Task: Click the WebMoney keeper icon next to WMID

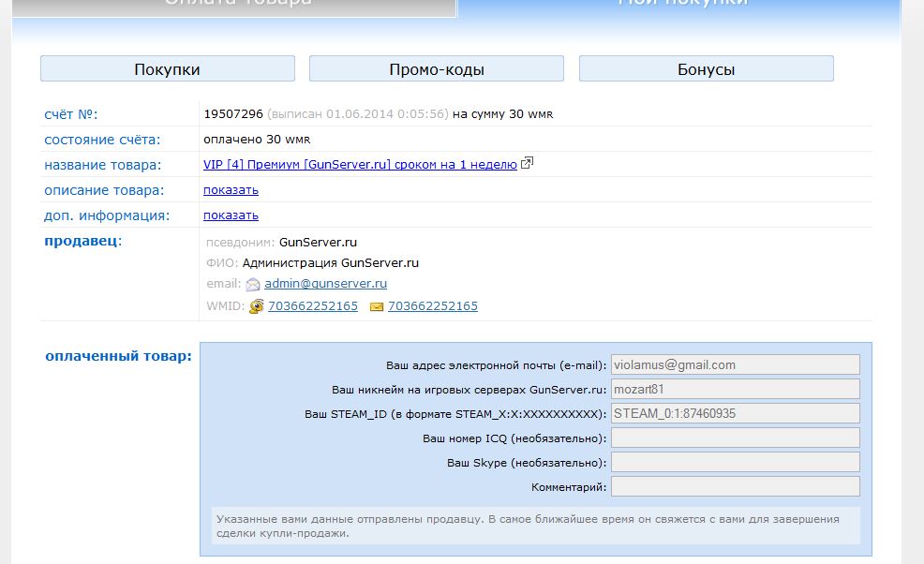Action: (256, 306)
